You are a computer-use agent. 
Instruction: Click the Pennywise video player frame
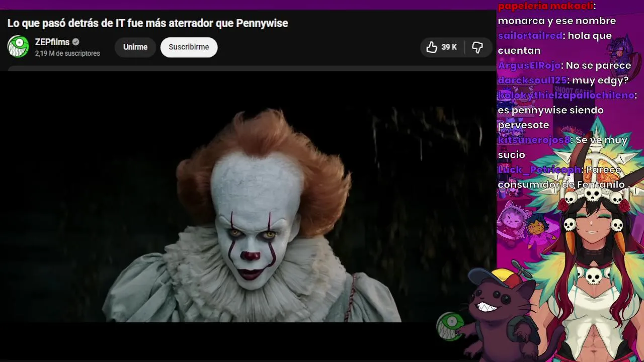click(x=248, y=196)
